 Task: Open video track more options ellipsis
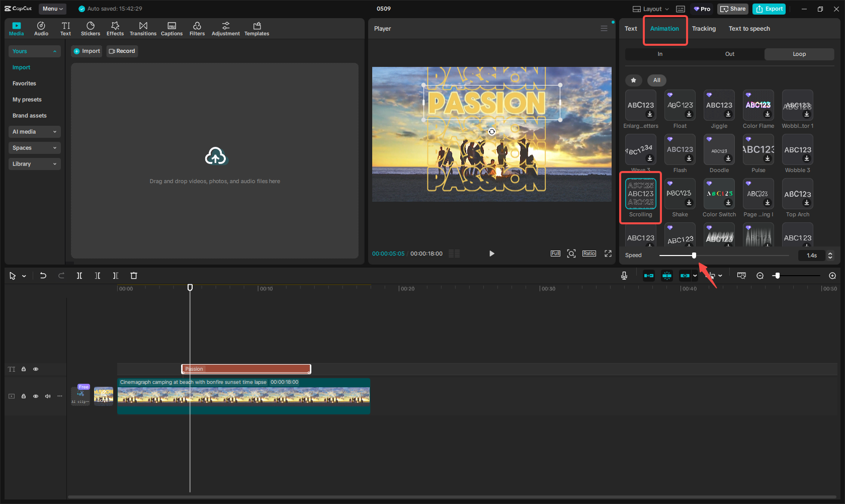point(60,396)
